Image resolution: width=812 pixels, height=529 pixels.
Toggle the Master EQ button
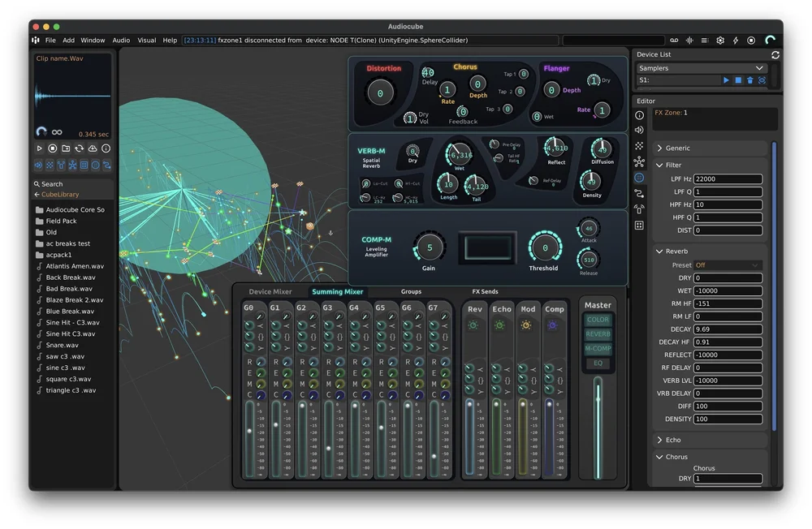[x=598, y=363]
